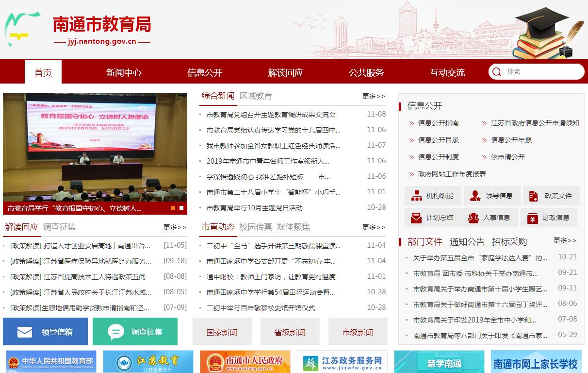
Task: Click the search magnifier icon
Action: [x=496, y=72]
